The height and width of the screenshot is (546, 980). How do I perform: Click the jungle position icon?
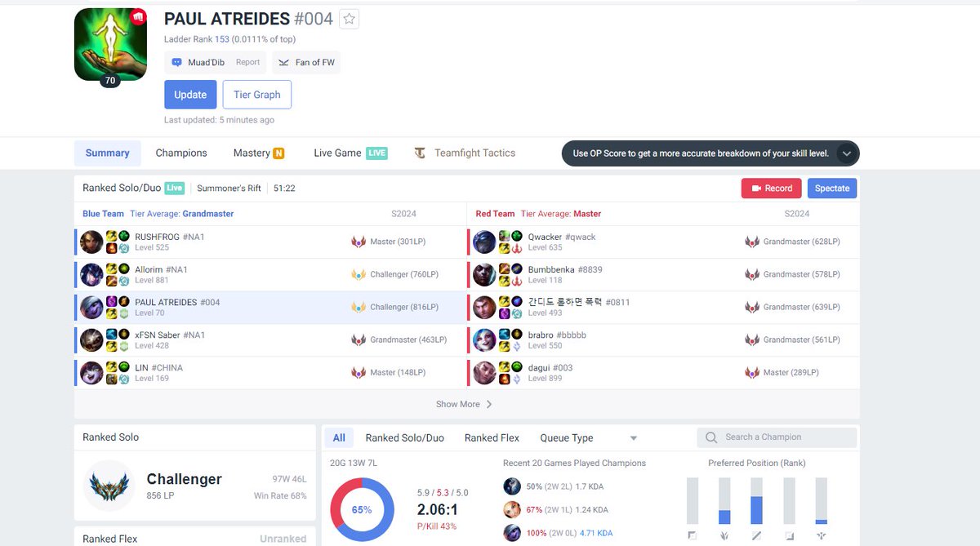coord(724,536)
